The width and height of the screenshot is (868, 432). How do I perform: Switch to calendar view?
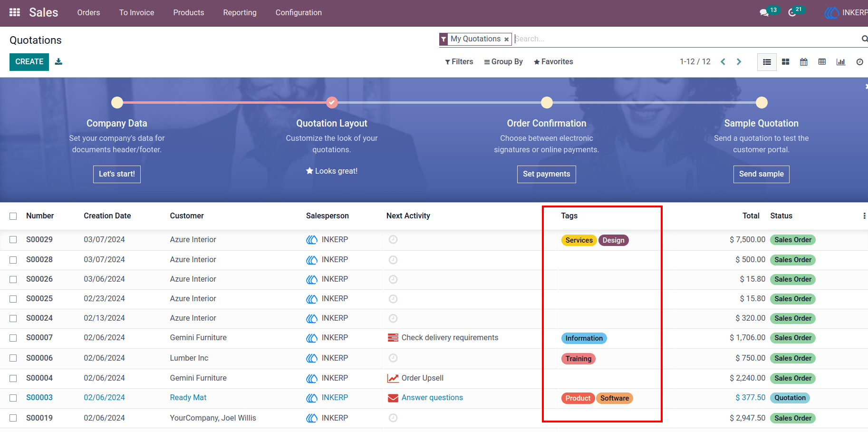[804, 62]
